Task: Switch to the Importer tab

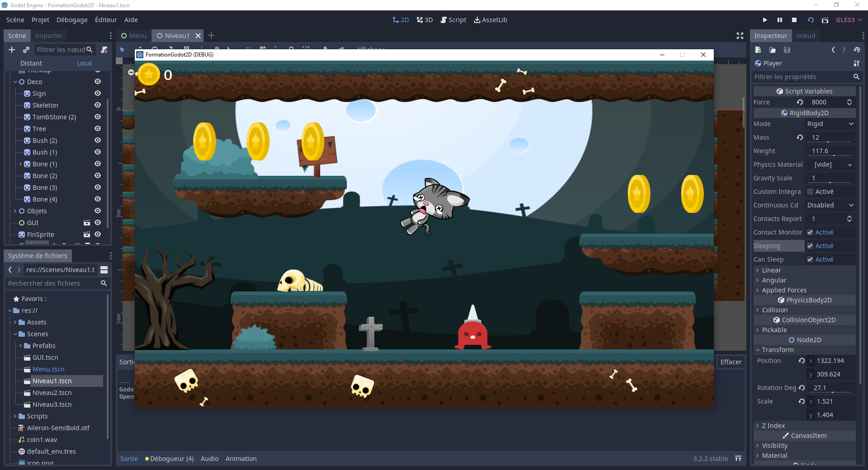Action: click(48, 36)
